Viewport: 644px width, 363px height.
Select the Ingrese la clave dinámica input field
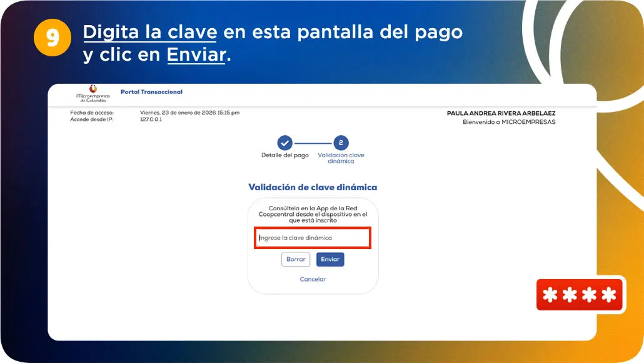(313, 238)
